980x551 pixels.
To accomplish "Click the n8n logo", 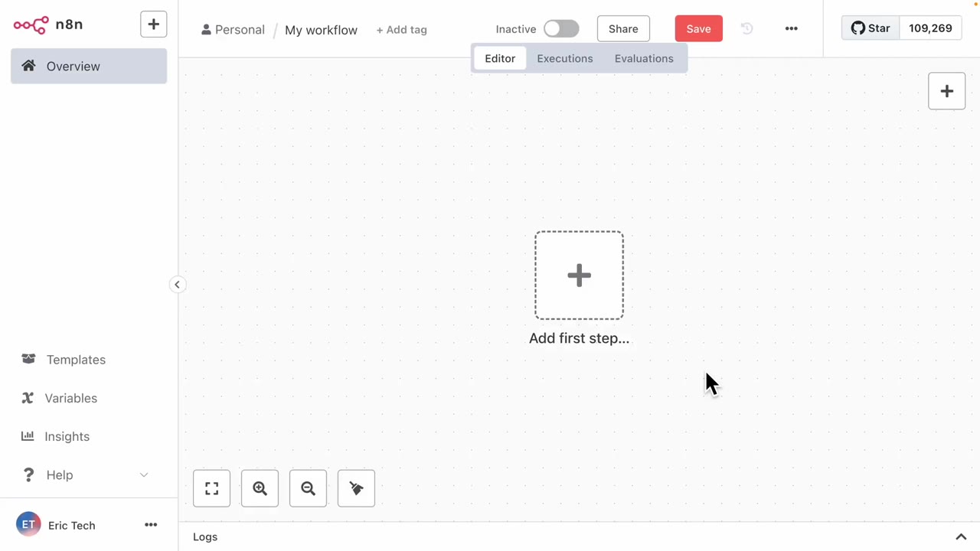I will pos(47,24).
